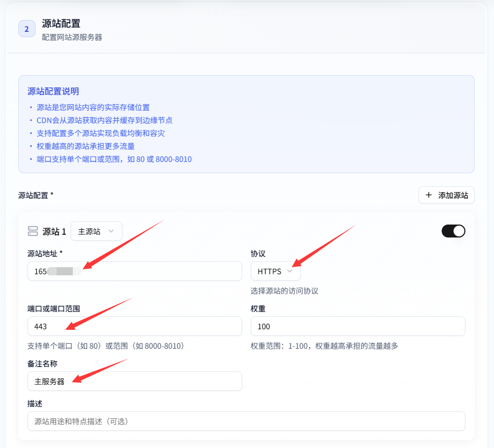Click the 源站配置说明 info box title

[x=53, y=91]
